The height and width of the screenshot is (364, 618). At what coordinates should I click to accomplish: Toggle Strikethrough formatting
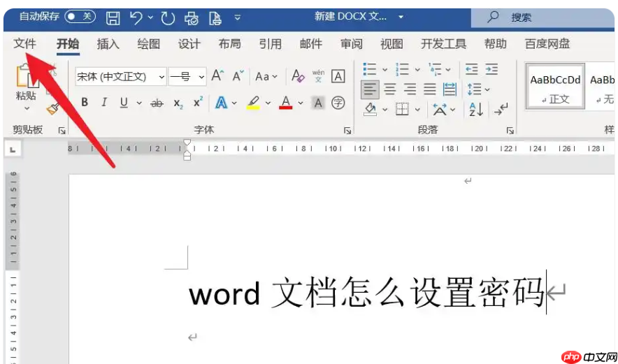(157, 103)
